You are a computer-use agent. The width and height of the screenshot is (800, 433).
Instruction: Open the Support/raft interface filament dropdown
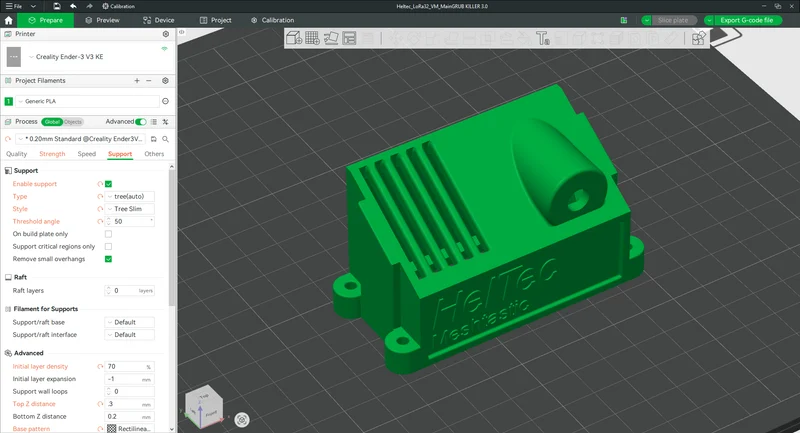coord(130,335)
